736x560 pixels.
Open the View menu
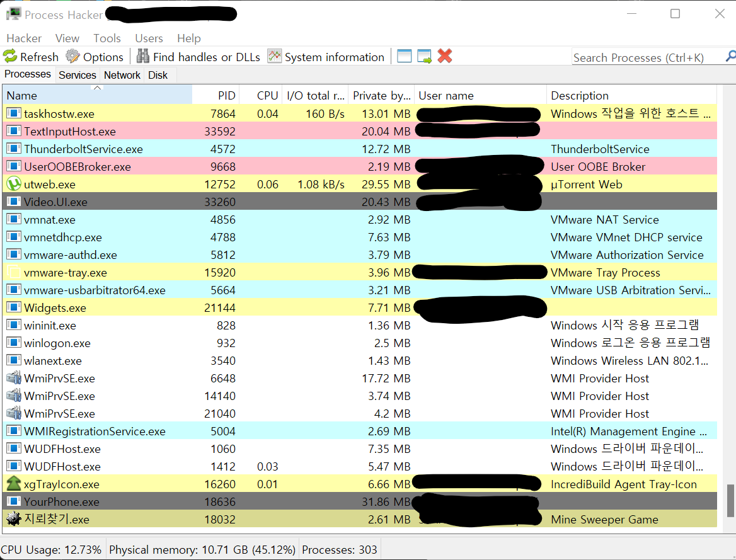tap(67, 38)
